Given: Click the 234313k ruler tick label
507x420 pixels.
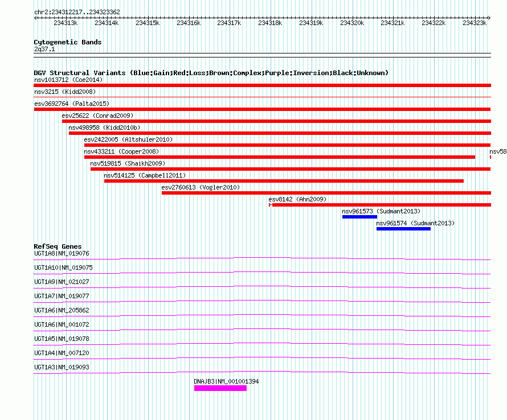Looking at the screenshot, I should pyautogui.click(x=66, y=23).
